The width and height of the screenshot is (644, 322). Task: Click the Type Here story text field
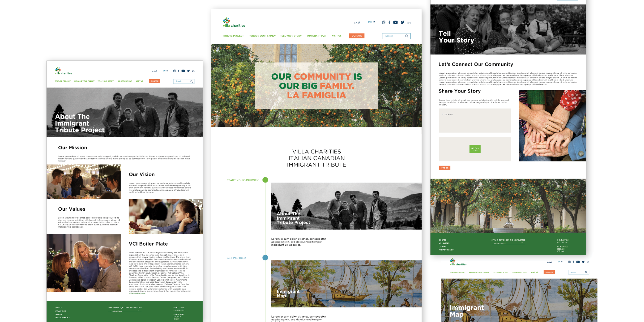(x=475, y=120)
